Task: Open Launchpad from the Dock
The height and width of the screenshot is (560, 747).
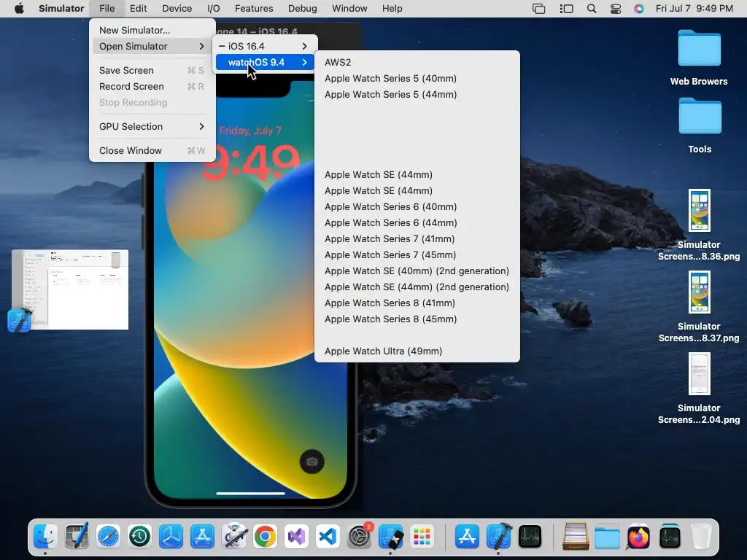Action: click(x=422, y=537)
